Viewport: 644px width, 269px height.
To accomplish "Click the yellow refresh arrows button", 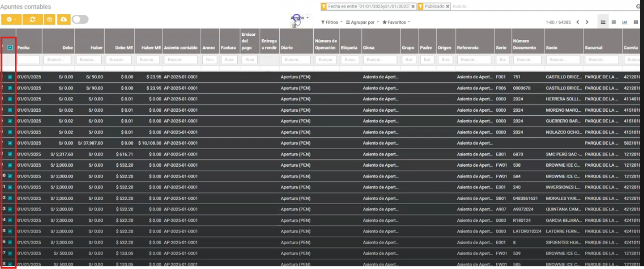I will pyautogui.click(x=32, y=20).
